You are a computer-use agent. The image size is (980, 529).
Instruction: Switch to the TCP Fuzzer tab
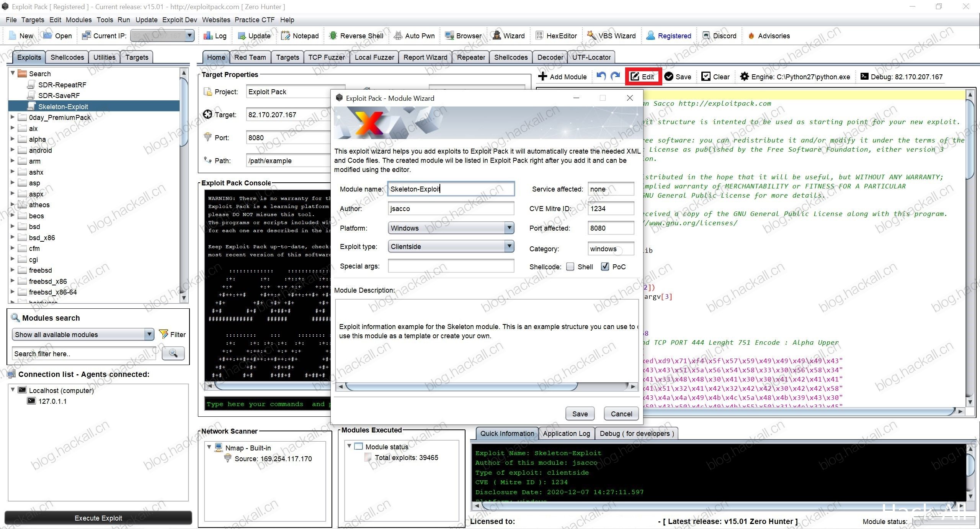(x=326, y=57)
